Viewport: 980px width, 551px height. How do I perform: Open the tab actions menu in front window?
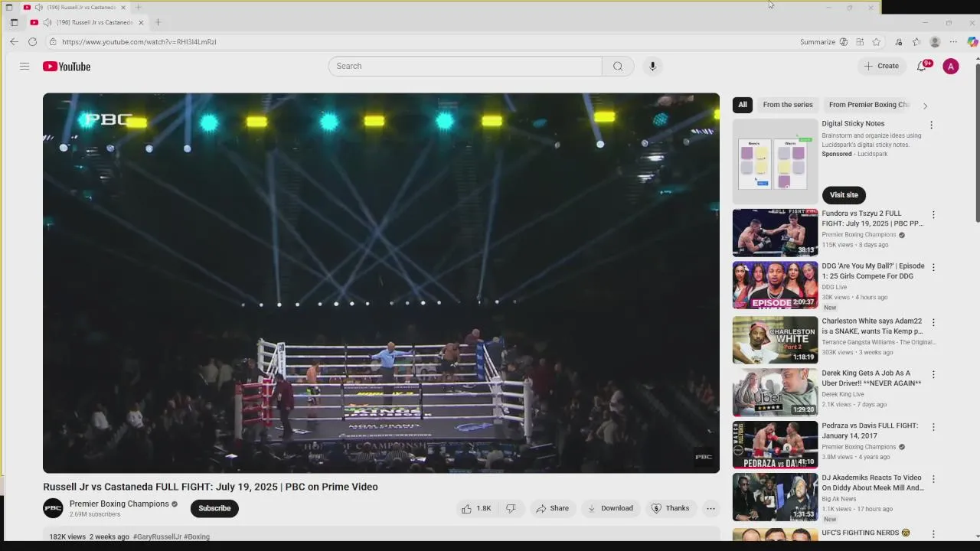14,22
